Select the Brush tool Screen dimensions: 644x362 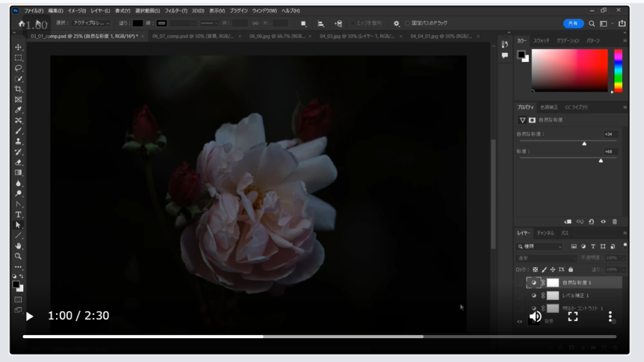[x=18, y=131]
